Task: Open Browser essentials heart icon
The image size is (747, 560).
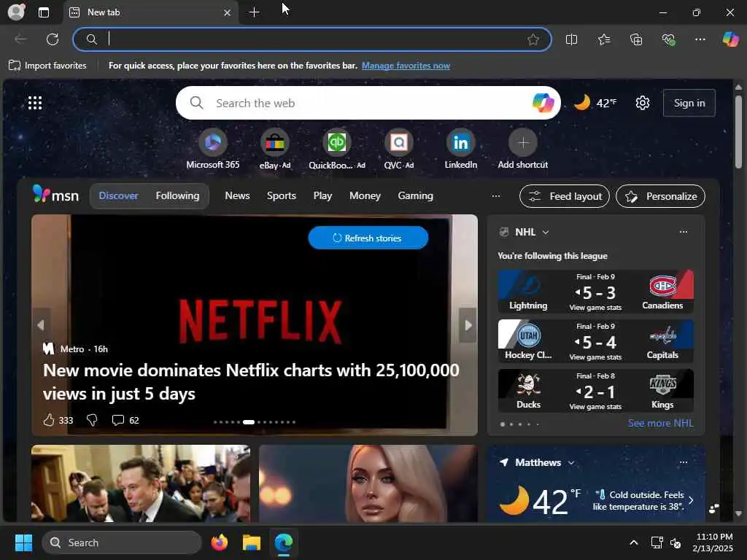Action: pyautogui.click(x=668, y=39)
